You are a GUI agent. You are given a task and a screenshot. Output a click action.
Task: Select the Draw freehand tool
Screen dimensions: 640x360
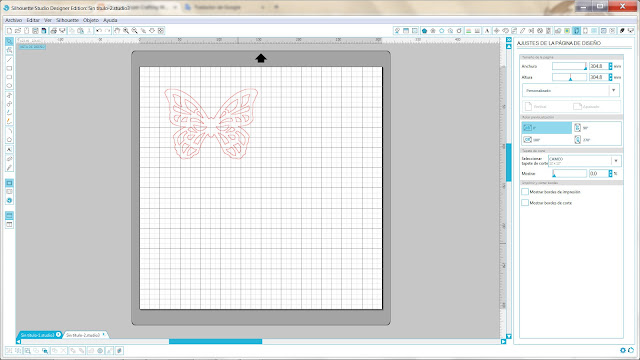(9, 113)
